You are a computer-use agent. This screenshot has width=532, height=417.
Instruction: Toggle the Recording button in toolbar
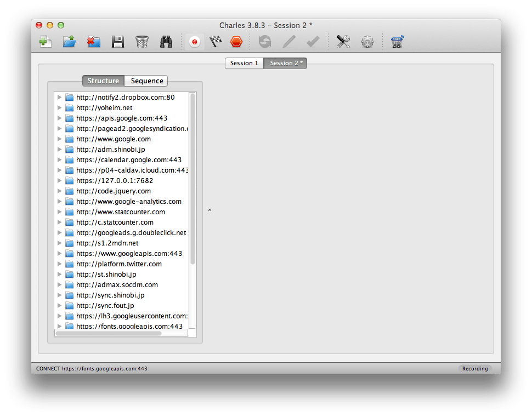tap(194, 42)
